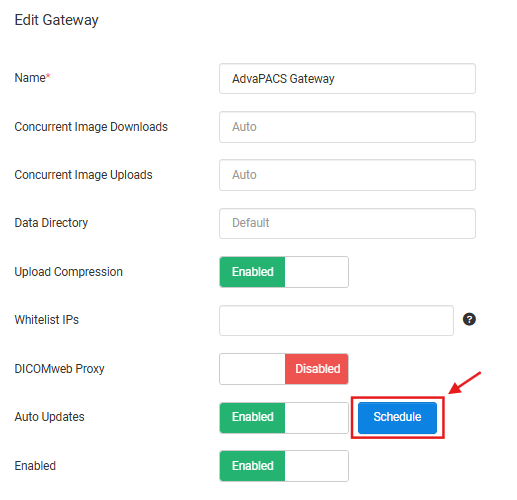517x500 pixels.
Task: Open the Auto Updates Schedule button
Action: [x=397, y=418]
